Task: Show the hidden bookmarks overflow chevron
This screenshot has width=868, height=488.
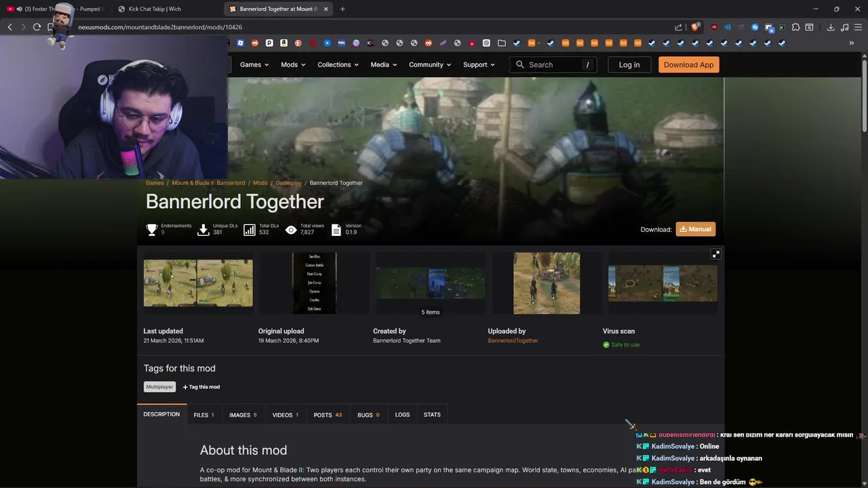Action: coord(852,43)
